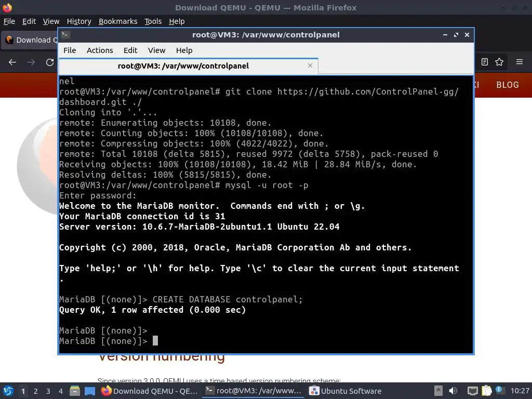Click the 'Version numbering' heading on the QEMU page

click(x=162, y=359)
